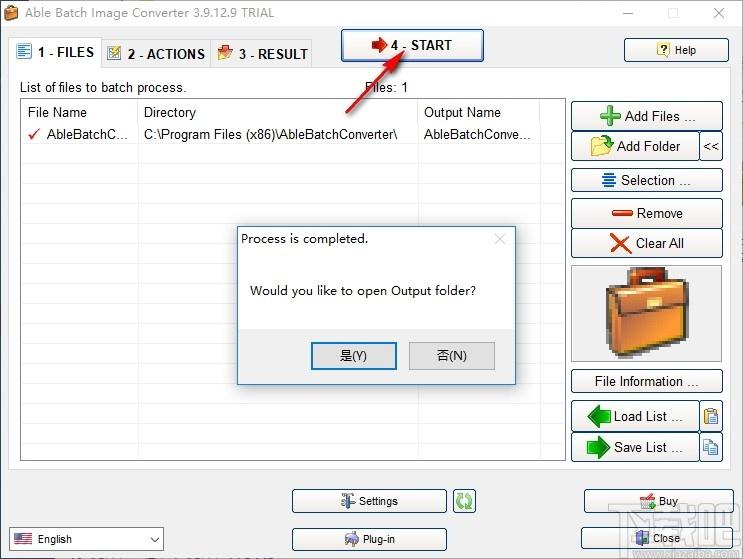The image size is (743, 559).
Task: Click the briefcase preview image
Action: coord(646,313)
